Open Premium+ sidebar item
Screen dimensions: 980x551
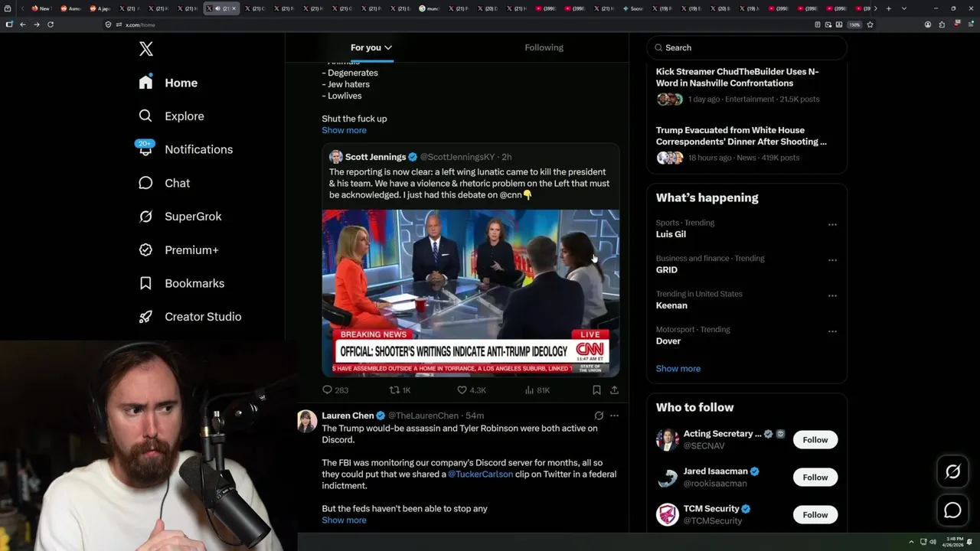tap(178, 249)
